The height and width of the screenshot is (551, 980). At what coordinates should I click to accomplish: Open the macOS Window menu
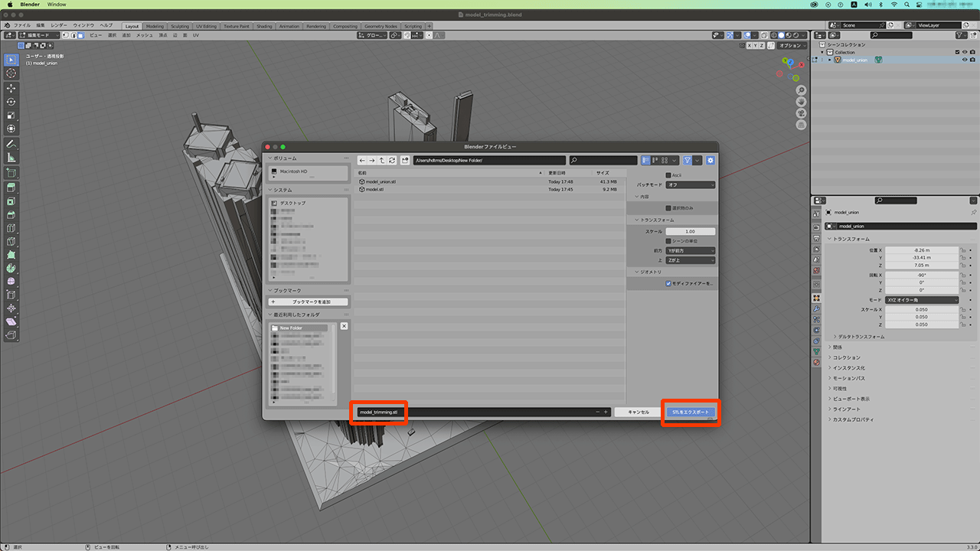pos(57,5)
